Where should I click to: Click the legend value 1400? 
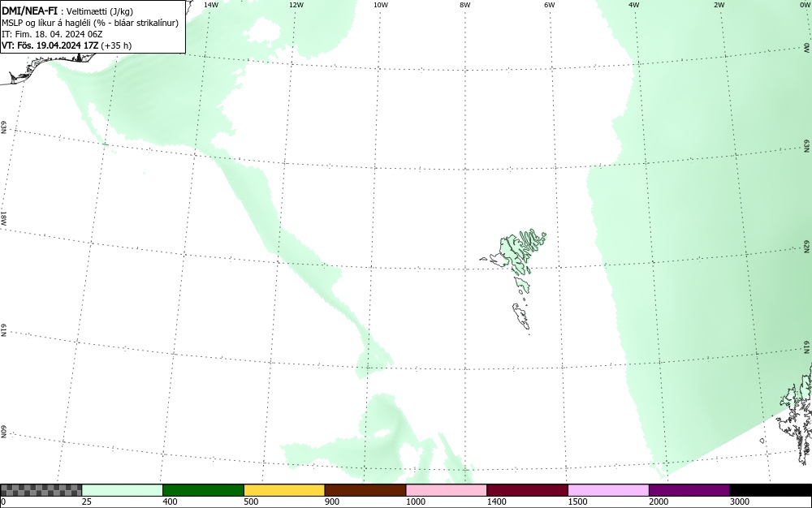[497, 502]
